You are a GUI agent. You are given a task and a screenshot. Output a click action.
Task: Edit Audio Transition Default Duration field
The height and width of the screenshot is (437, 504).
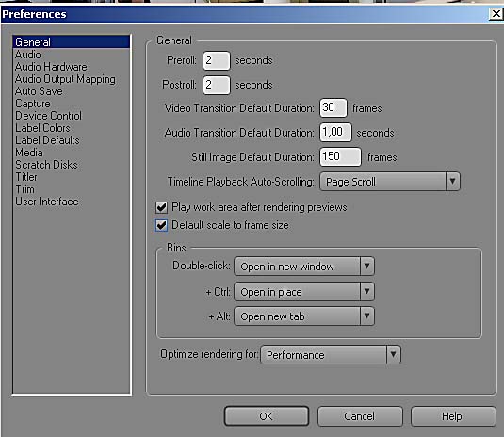[x=335, y=133]
